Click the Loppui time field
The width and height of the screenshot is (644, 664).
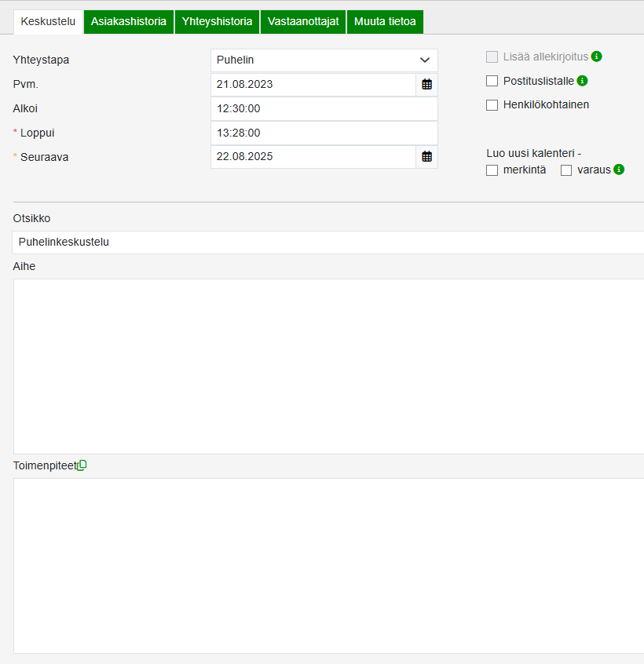pos(324,133)
